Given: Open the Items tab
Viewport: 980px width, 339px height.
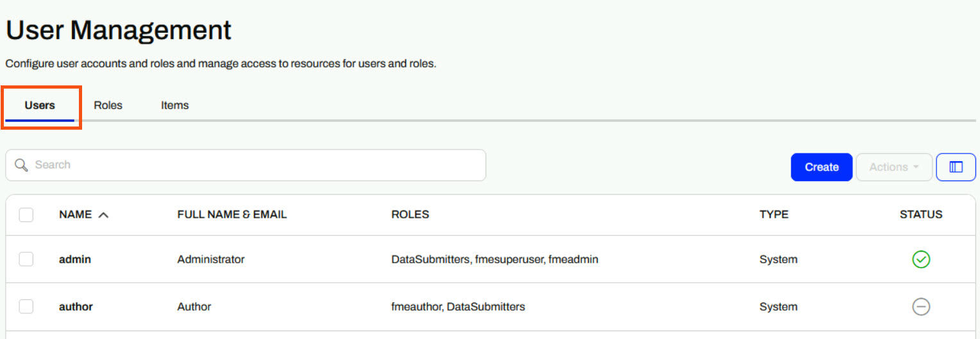Looking at the screenshot, I should (x=174, y=105).
